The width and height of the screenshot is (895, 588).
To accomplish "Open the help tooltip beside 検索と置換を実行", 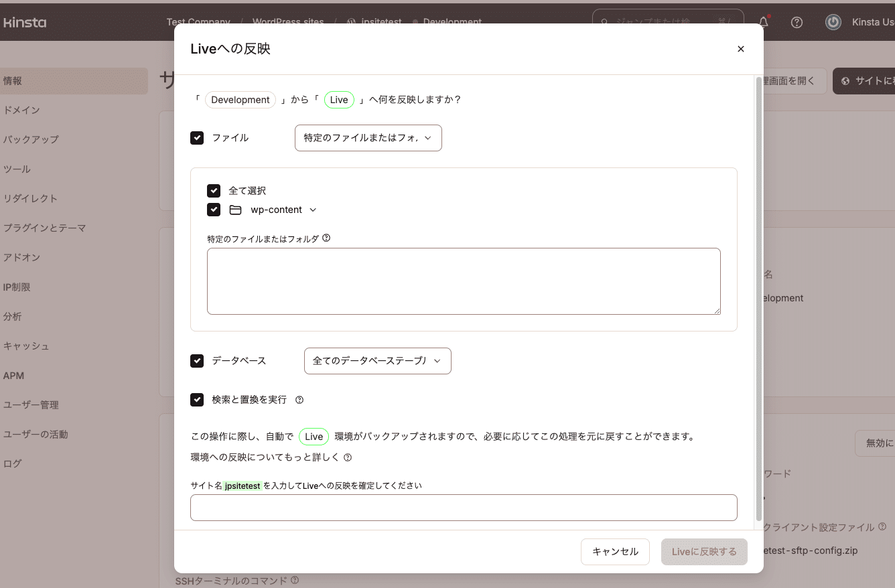I will [x=299, y=399].
